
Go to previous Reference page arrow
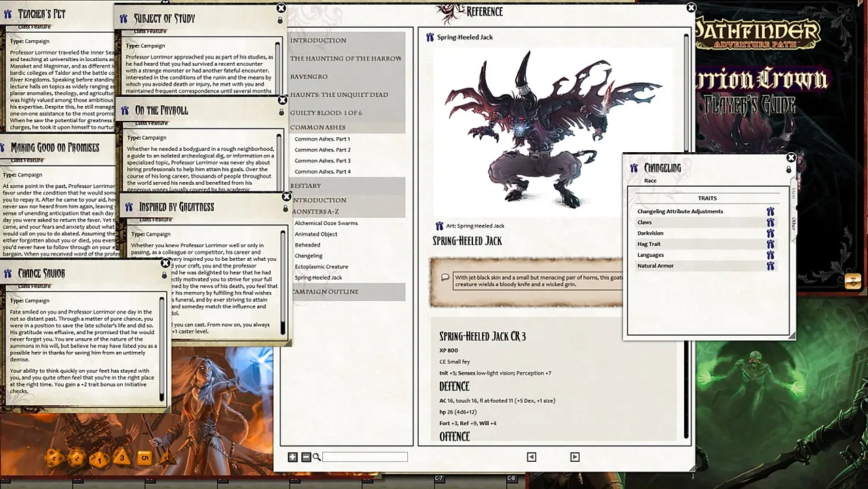point(531,457)
